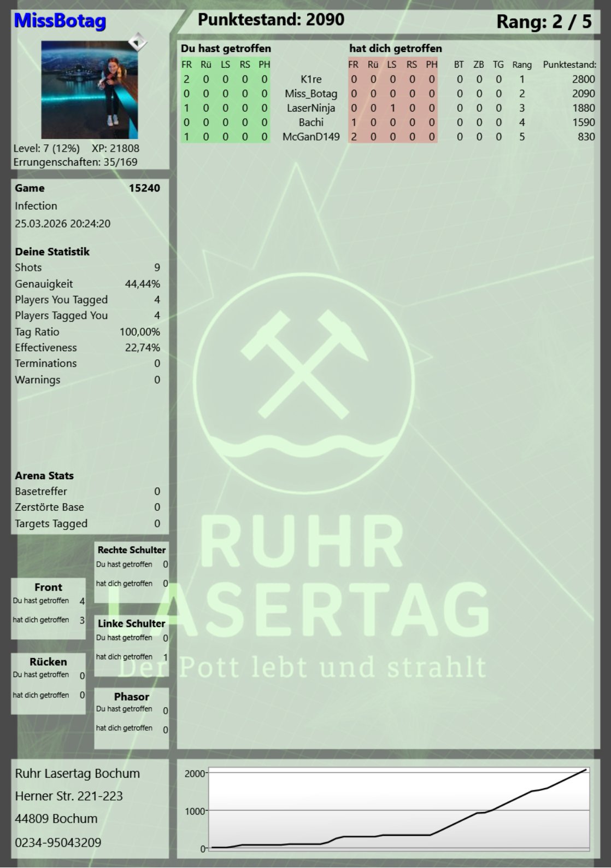Open the MissBotag profile photo
Viewport: 611px width, 868px height.
tap(90, 90)
